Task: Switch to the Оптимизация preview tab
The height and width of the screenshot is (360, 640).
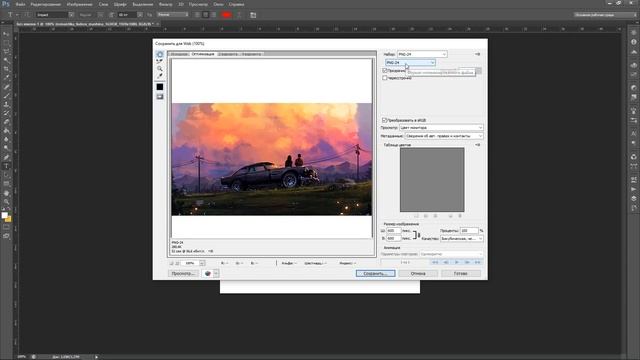Action: point(203,54)
